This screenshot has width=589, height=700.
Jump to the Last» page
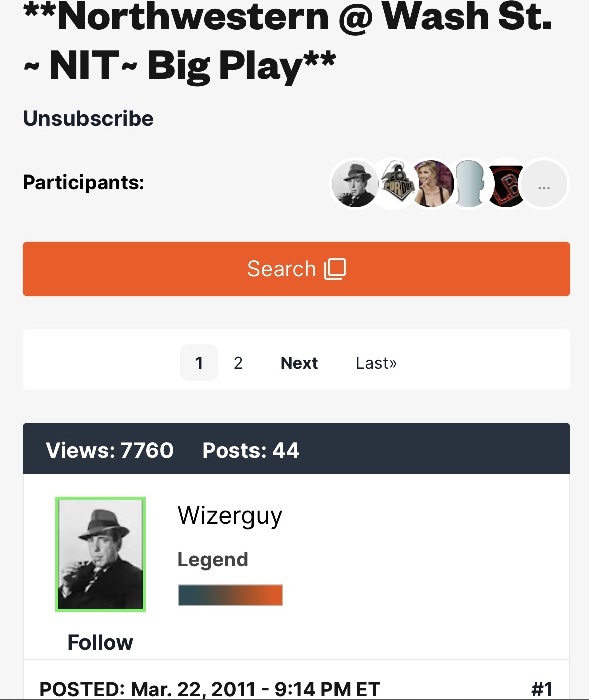click(376, 363)
